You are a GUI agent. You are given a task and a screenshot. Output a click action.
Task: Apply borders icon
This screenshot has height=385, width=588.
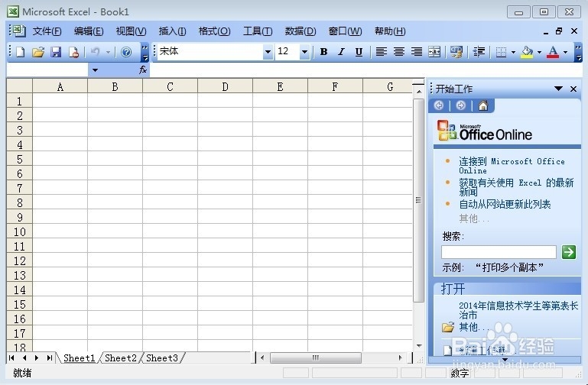tap(501, 52)
